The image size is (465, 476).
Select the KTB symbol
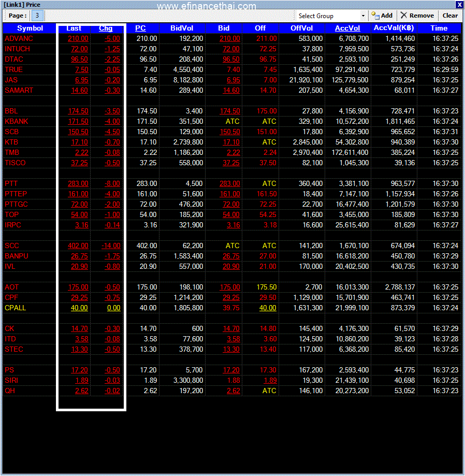click(x=11, y=142)
